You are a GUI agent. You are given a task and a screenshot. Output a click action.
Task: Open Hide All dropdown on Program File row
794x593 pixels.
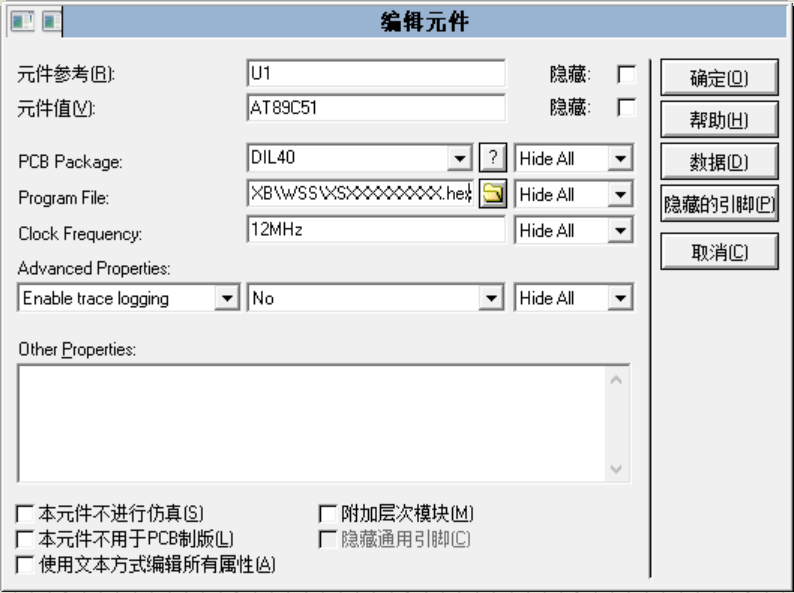click(620, 194)
